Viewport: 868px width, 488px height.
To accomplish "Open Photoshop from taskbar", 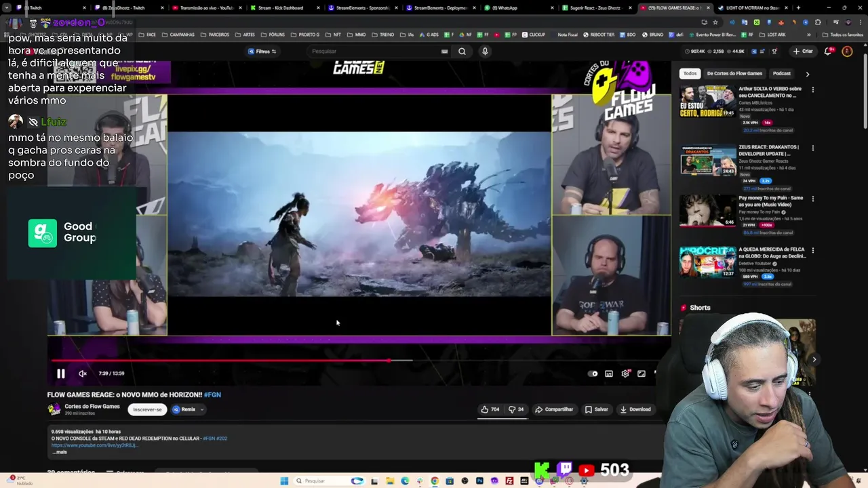I will (x=479, y=481).
